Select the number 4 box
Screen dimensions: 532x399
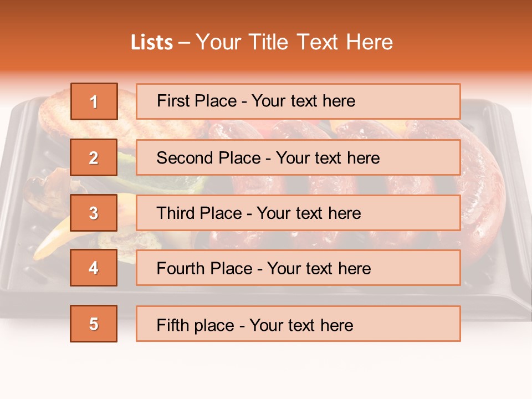(x=94, y=268)
